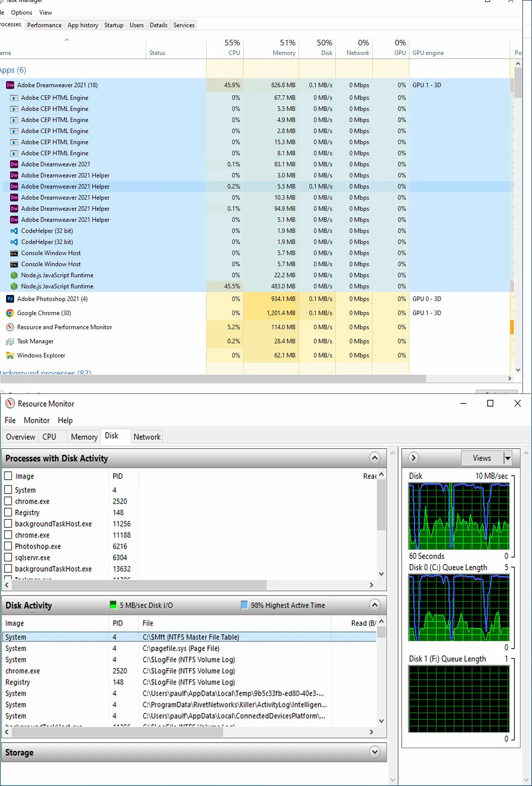Tick backgroundTaskHost.exe PID 13632 checkbox
The width and height of the screenshot is (532, 786).
[x=8, y=569]
